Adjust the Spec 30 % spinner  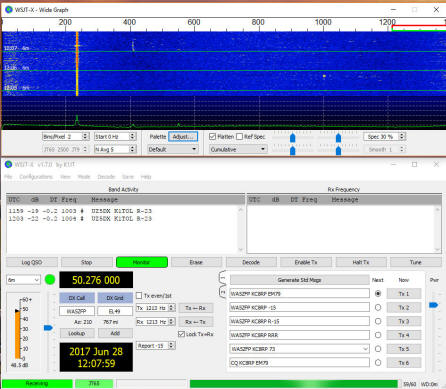(x=402, y=137)
